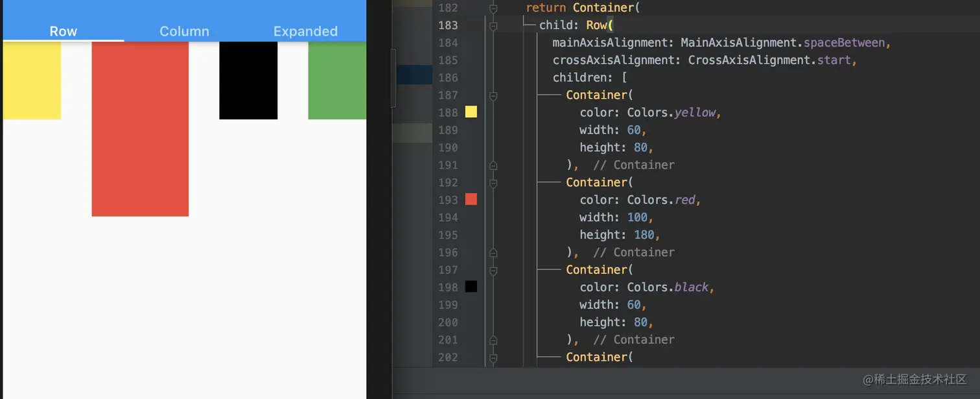Select the Expanded tab
Image resolution: width=980 pixels, height=399 pixels.
[x=305, y=31]
